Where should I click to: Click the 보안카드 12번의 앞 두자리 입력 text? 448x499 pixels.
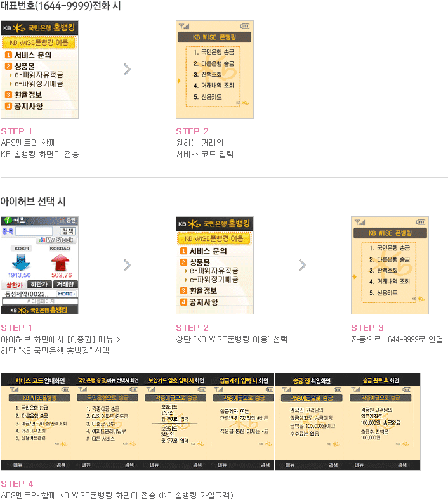pyautogui.click(x=175, y=413)
